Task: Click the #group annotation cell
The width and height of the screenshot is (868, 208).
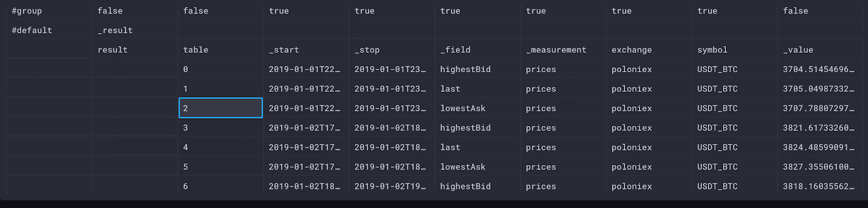Action: (49, 11)
